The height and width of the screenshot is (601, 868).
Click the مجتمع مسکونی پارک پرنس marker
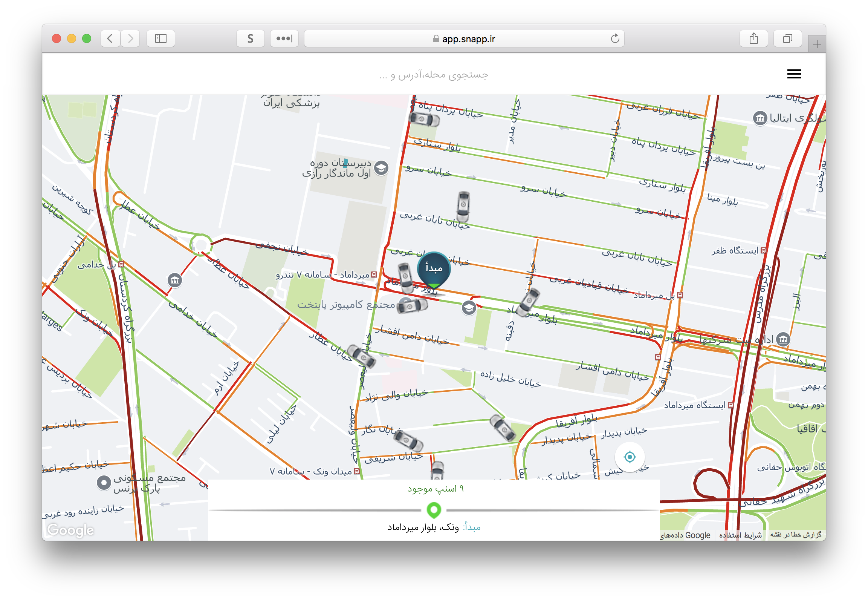tap(104, 483)
